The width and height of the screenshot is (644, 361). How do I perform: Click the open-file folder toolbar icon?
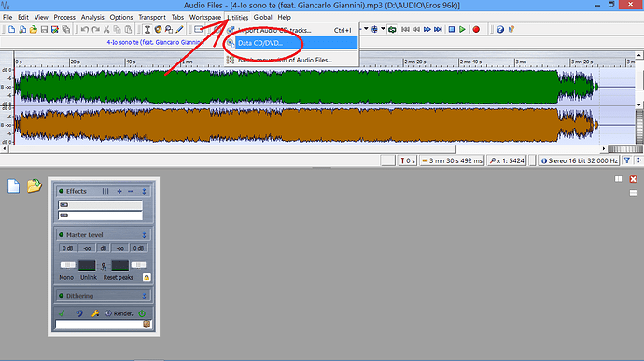pos(34,30)
